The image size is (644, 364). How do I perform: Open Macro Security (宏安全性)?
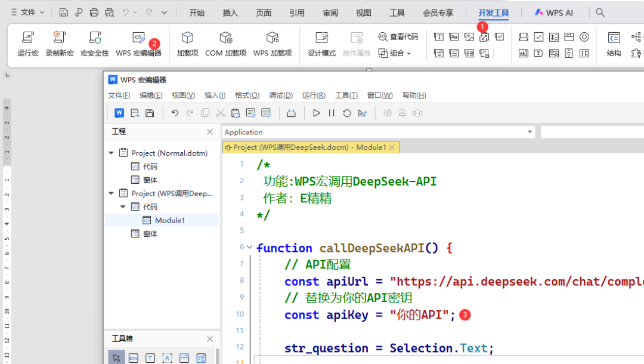94,44
